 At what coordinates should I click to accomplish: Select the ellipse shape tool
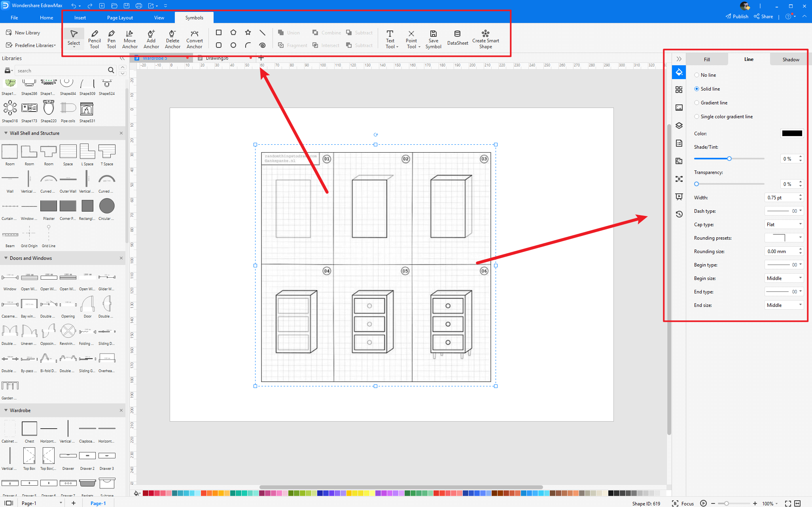point(233,45)
